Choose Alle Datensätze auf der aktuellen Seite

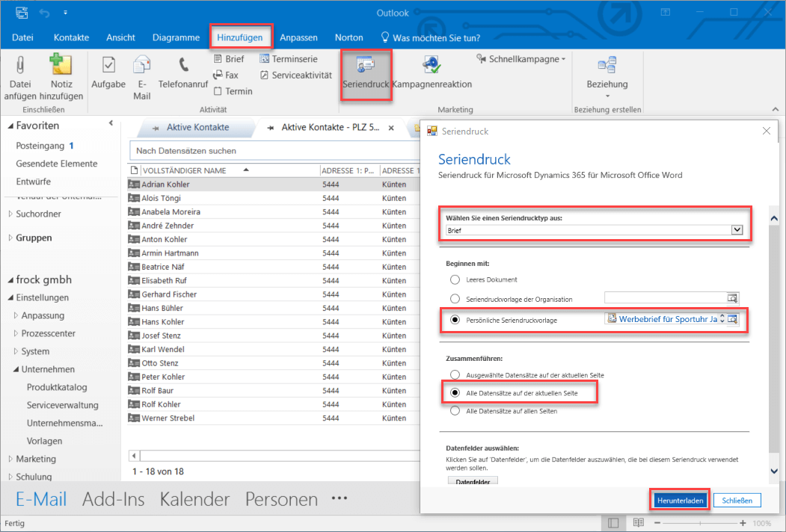(x=455, y=393)
